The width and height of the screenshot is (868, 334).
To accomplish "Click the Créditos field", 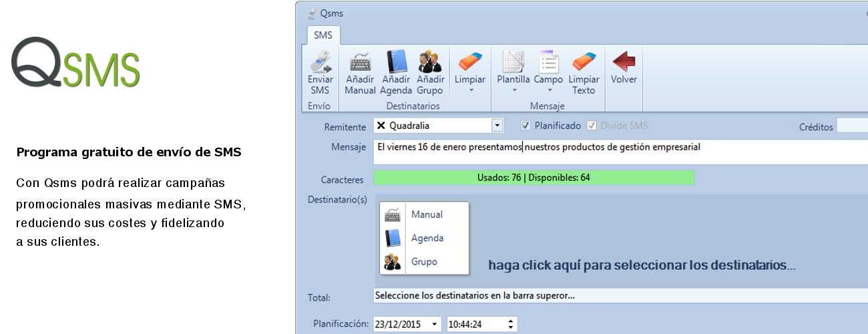I will pyautogui.click(x=853, y=126).
